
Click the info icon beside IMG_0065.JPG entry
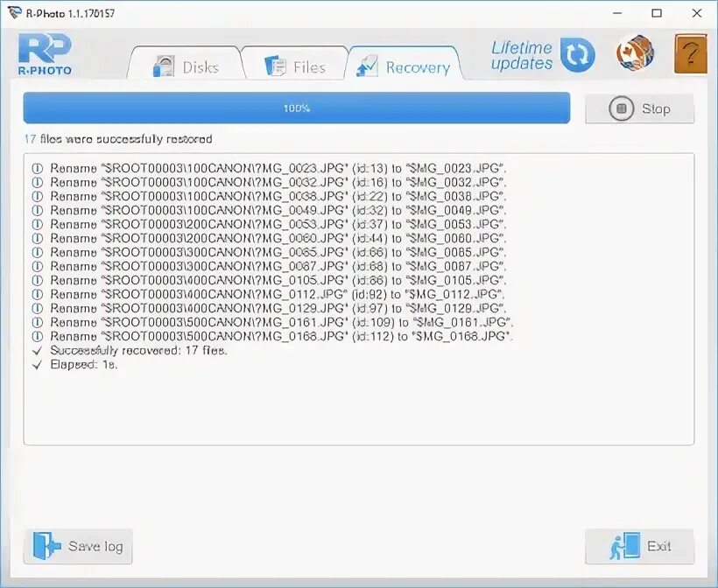coord(37,252)
